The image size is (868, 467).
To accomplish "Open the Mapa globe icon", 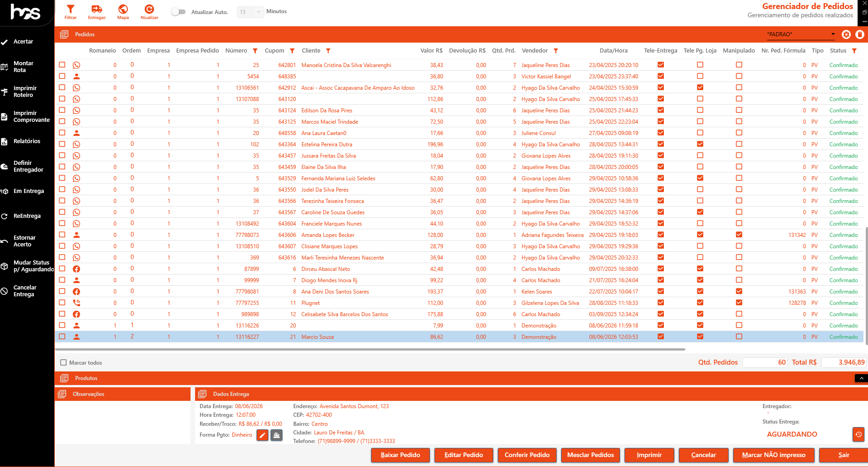I will tap(123, 12).
